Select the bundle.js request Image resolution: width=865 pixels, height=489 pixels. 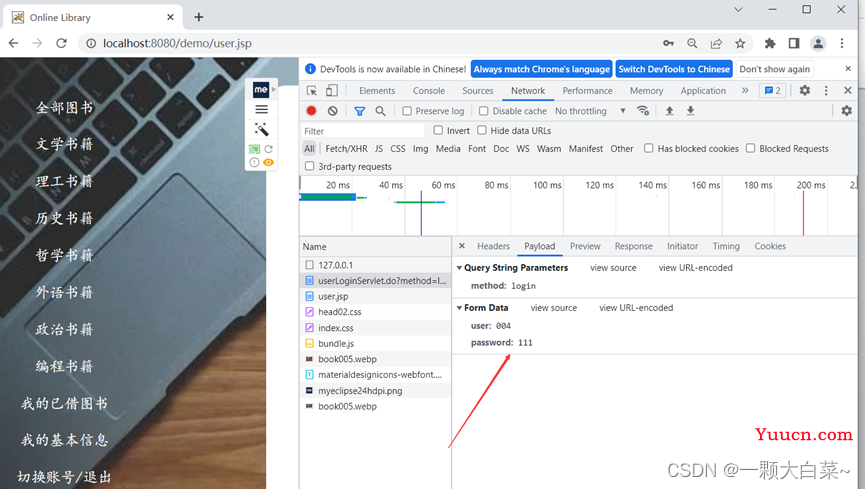(376, 343)
